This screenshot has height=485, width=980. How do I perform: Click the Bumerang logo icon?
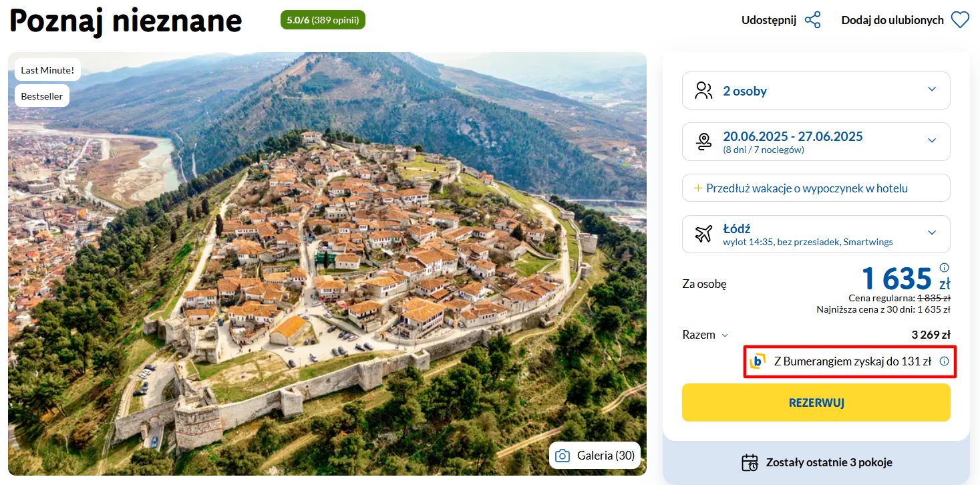coord(758,361)
